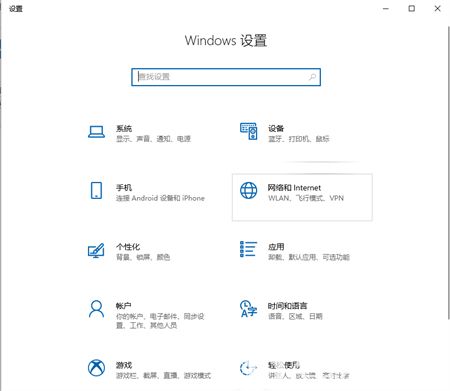450x391 pixels.
Task: Minimize the 设置 window
Action: [386, 9]
